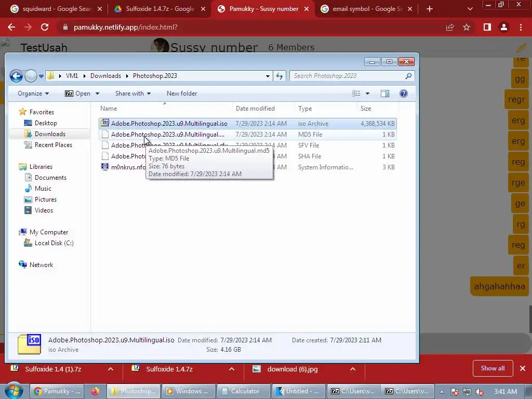Viewport: 532px width, 399px height.
Task: Close the Chrome downloads bar
Action: [x=523, y=368]
